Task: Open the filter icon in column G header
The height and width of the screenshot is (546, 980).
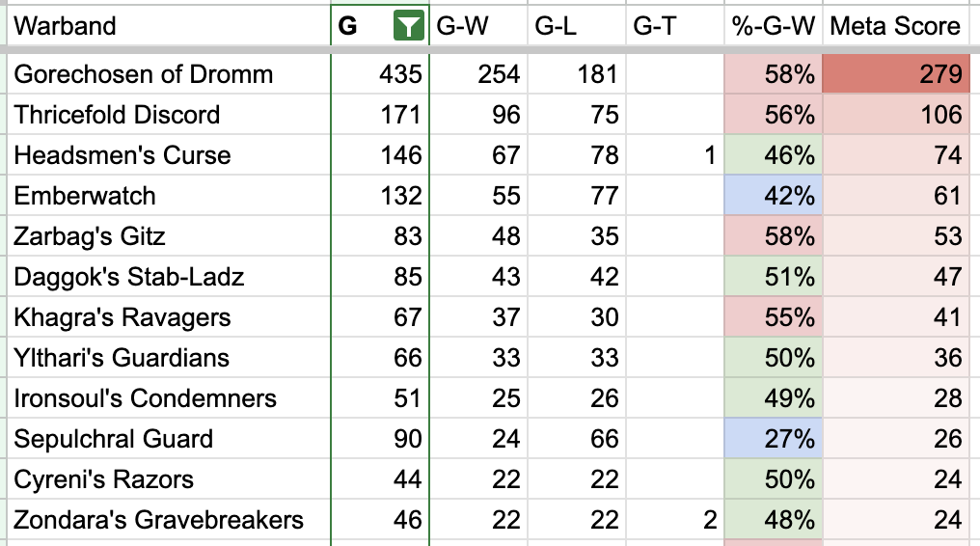Action: point(408,26)
